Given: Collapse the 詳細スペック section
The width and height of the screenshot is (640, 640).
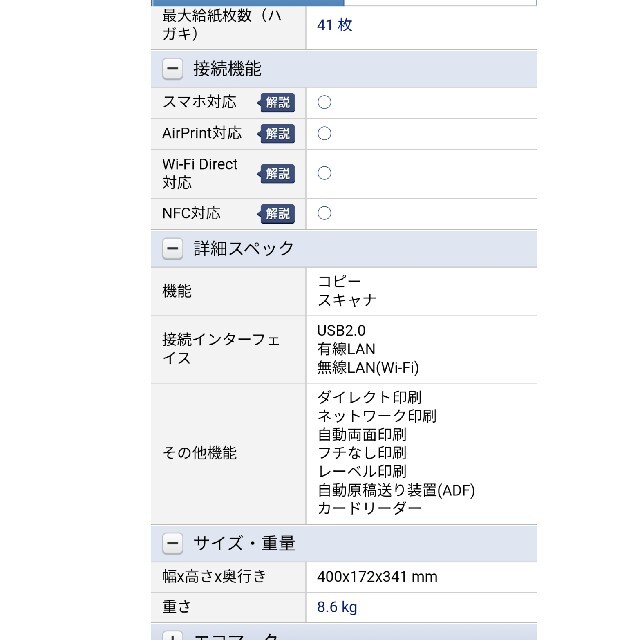Looking at the screenshot, I should coord(172,249).
